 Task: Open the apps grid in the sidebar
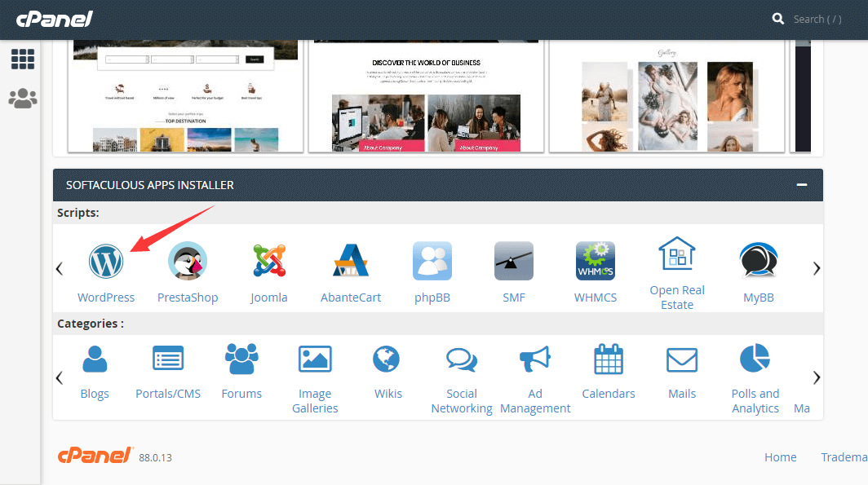(x=22, y=59)
